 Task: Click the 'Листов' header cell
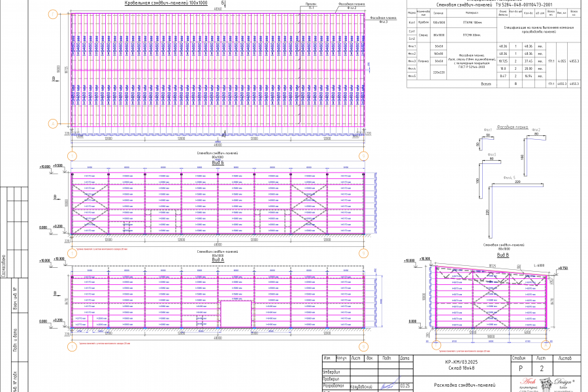coord(565,358)
